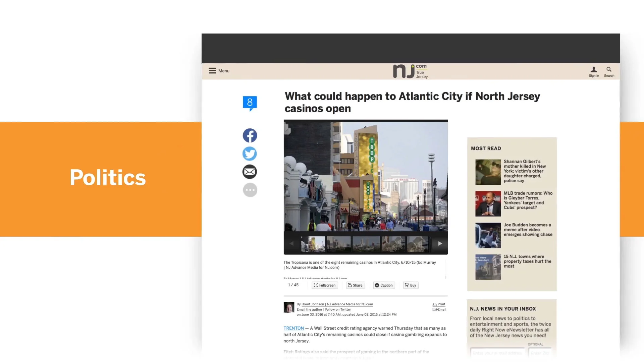
Task: Click the Search magnifier icon
Action: [609, 70]
